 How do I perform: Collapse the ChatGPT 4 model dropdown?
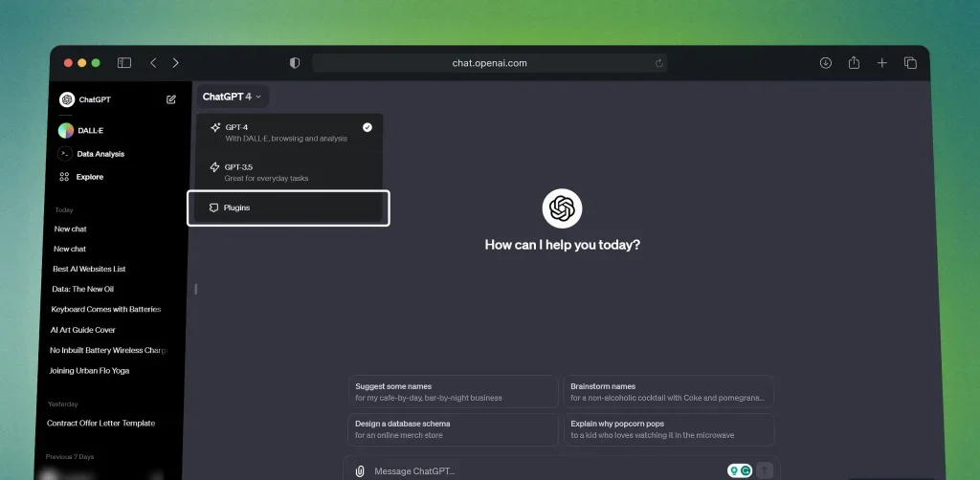232,97
